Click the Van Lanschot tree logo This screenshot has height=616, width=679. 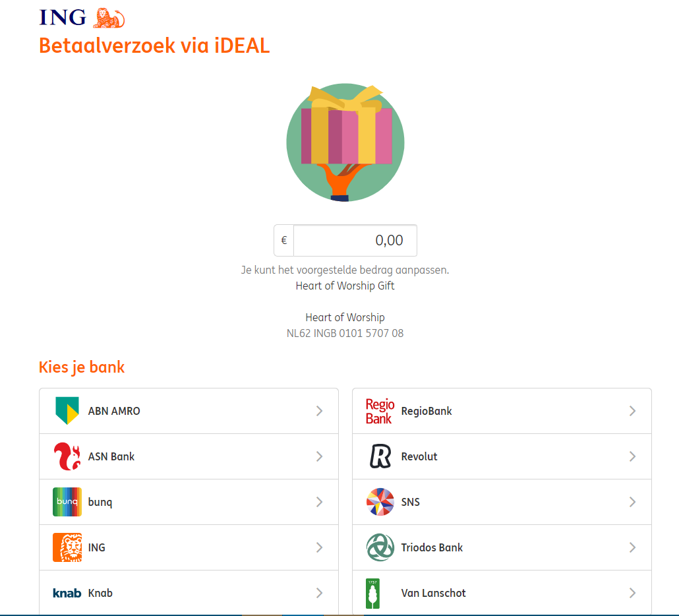(373, 593)
